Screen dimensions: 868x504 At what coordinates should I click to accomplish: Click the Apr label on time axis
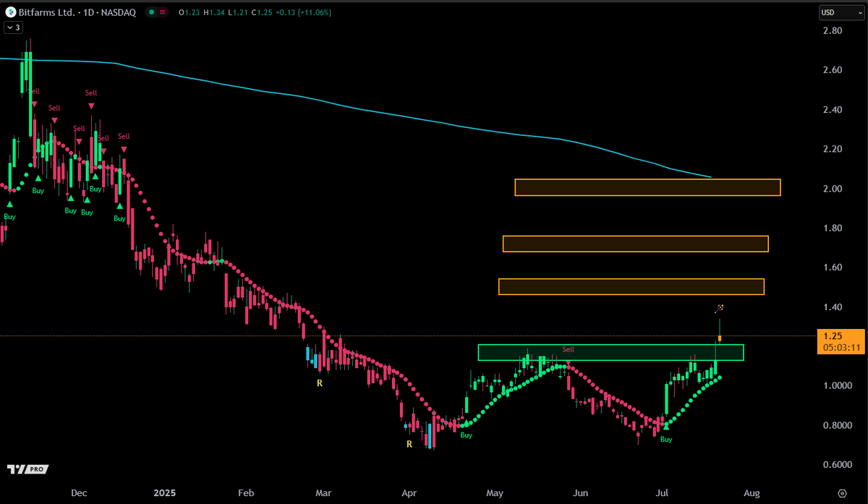pyautogui.click(x=409, y=493)
